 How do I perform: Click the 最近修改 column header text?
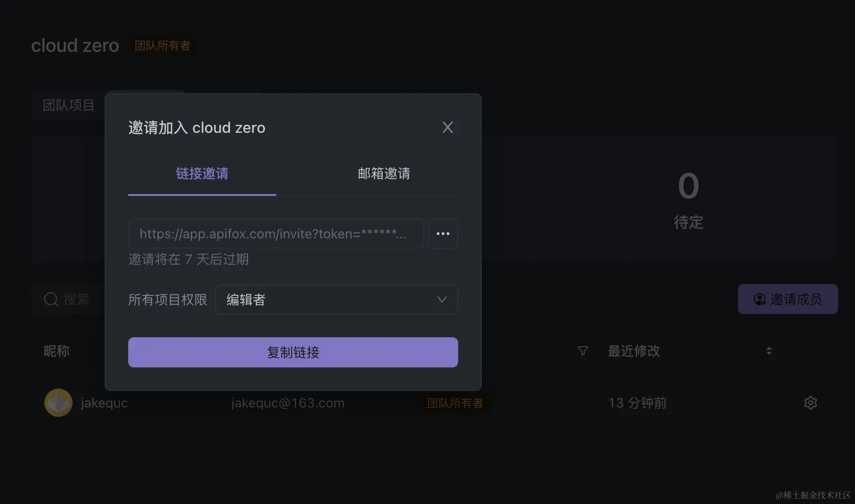pos(634,351)
